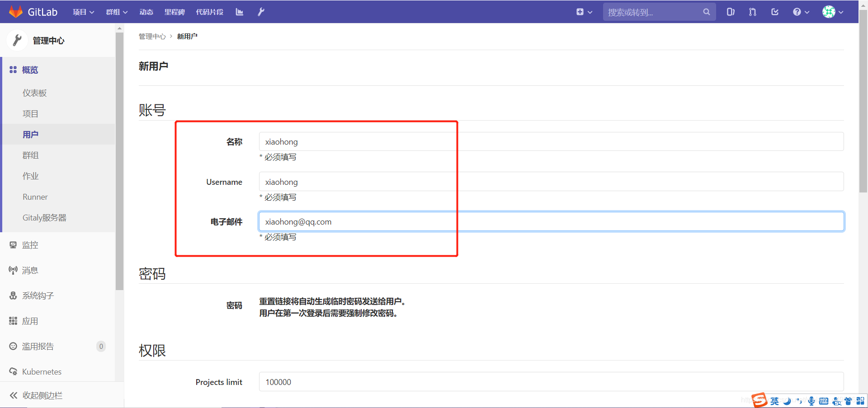Click the IME soft keyboard icon
Image resolution: width=868 pixels, height=408 pixels.
click(x=824, y=401)
